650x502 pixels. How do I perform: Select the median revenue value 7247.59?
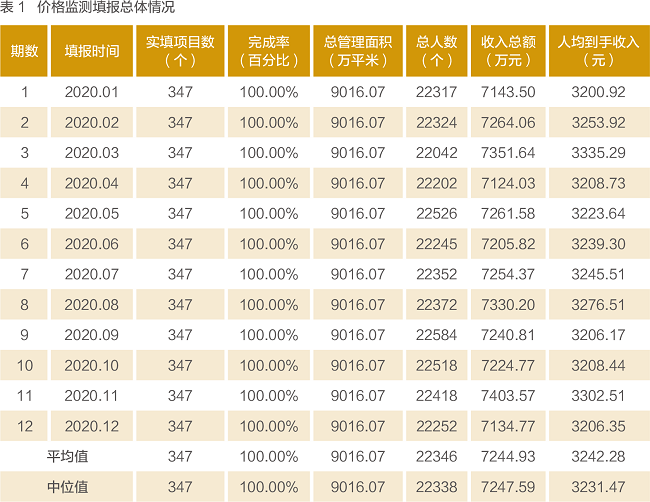[508, 487]
